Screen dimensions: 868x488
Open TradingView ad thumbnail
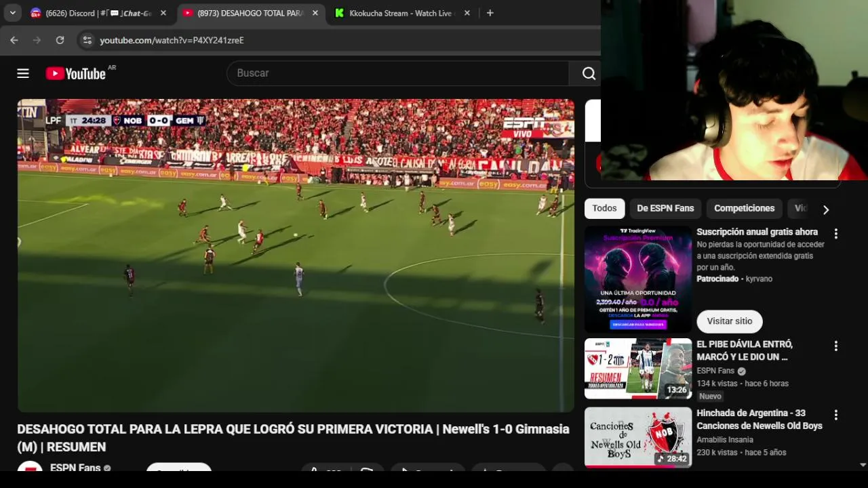pyautogui.click(x=638, y=279)
